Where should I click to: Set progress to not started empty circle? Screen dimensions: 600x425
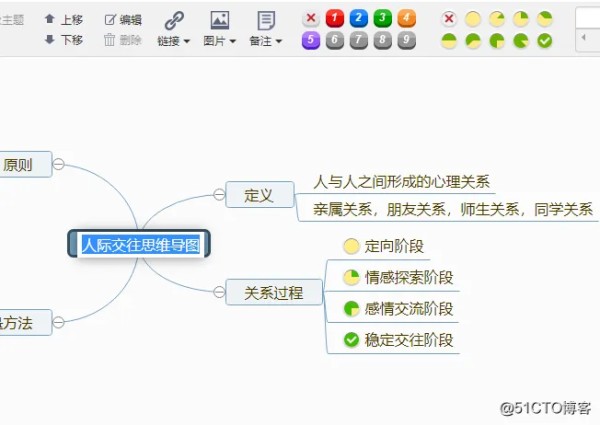(473, 19)
